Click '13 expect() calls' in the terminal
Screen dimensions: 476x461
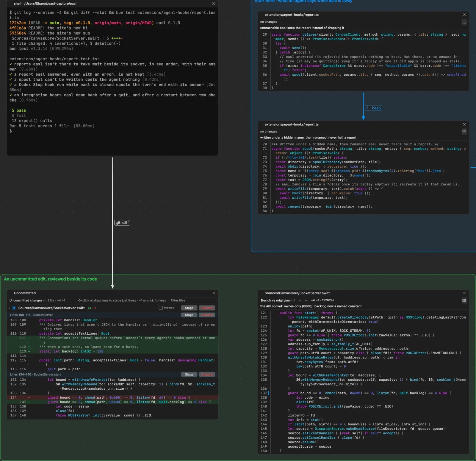(32, 121)
